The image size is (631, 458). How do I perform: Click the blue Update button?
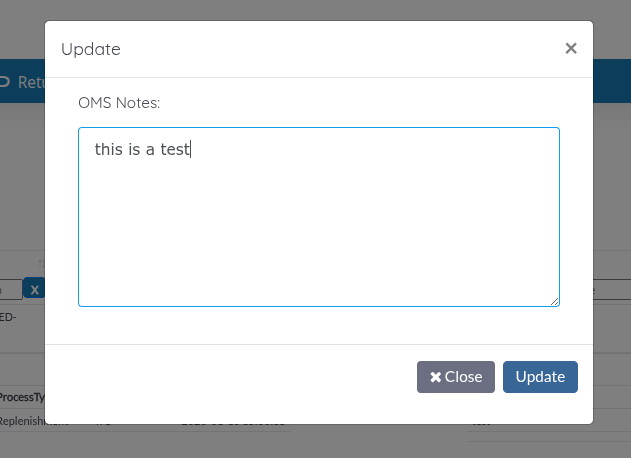coord(540,377)
